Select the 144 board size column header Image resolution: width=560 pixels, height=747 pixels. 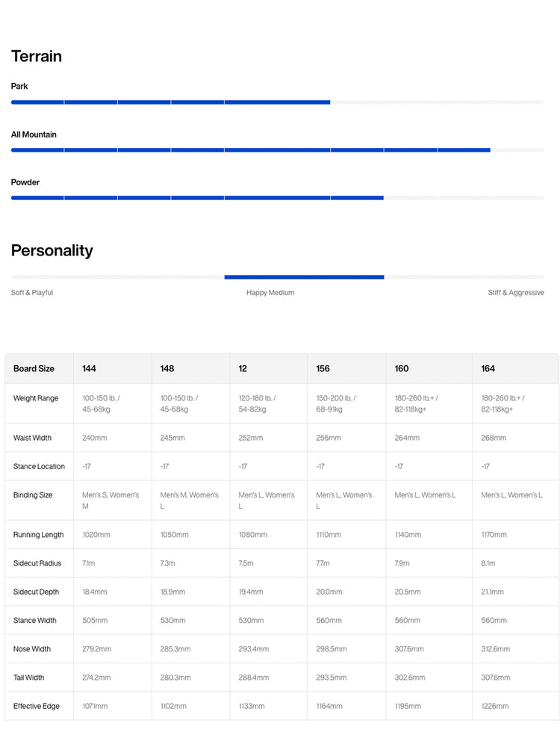[x=89, y=369]
